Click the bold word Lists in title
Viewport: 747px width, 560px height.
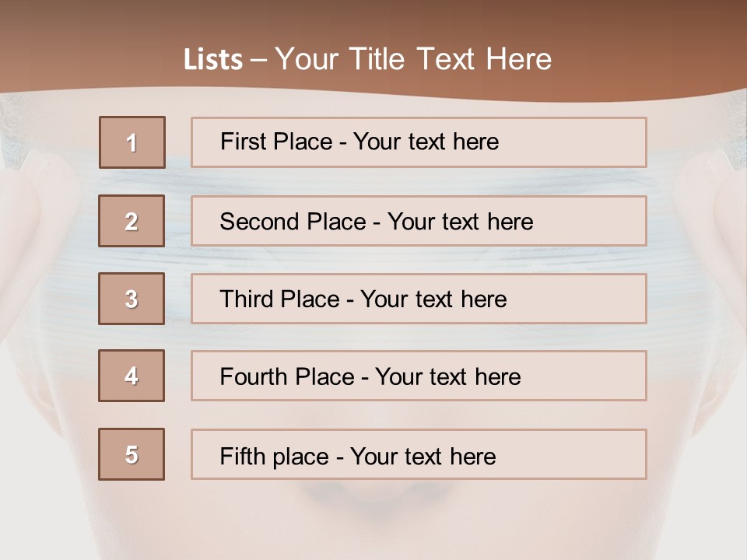pos(213,60)
